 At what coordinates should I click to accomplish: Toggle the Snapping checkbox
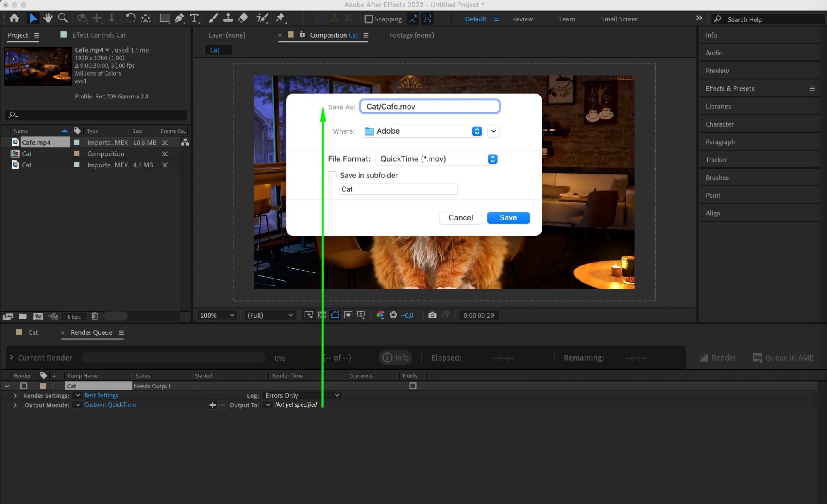point(369,19)
